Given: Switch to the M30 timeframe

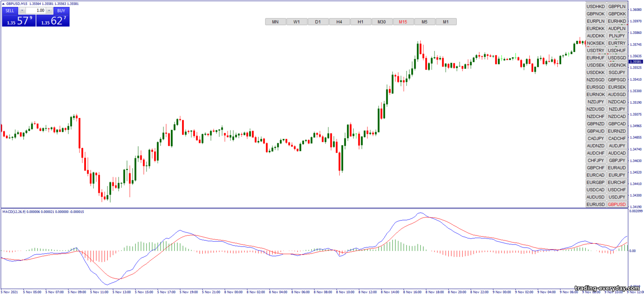Looking at the screenshot, I should tap(382, 21).
